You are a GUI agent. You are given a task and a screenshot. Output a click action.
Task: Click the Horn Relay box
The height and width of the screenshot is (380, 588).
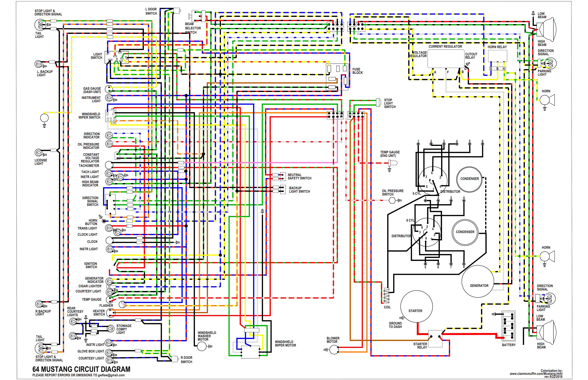point(497,56)
